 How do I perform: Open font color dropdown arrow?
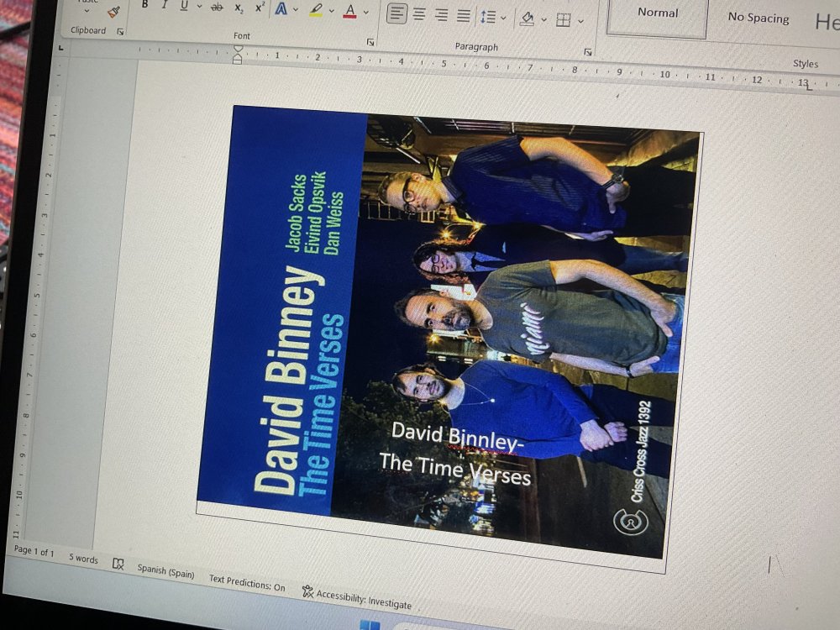pyautogui.click(x=366, y=12)
